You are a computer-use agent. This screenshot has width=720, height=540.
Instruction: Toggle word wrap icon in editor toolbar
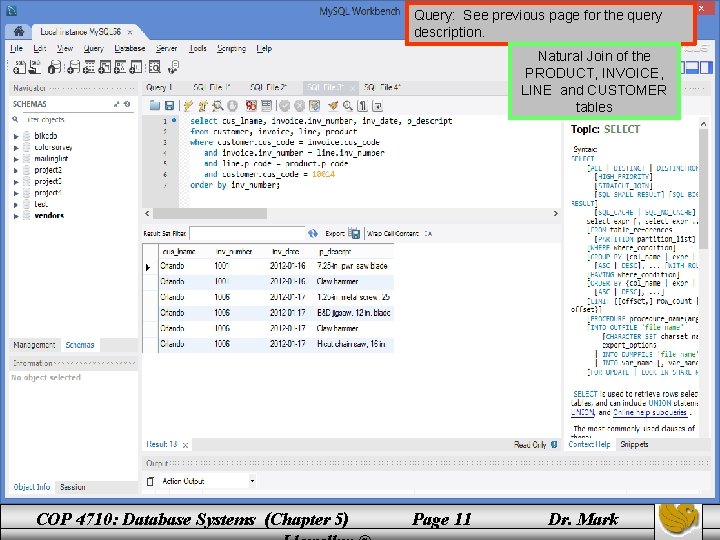coord(377,106)
